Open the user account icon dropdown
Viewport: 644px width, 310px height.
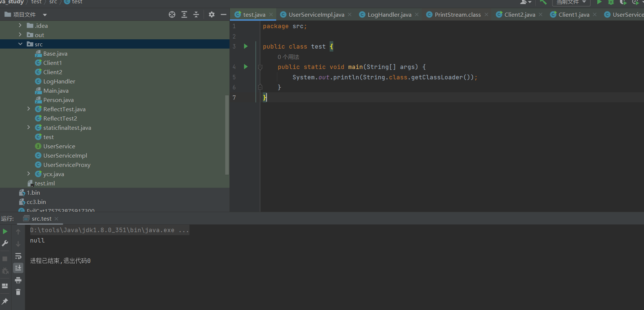click(x=525, y=2)
